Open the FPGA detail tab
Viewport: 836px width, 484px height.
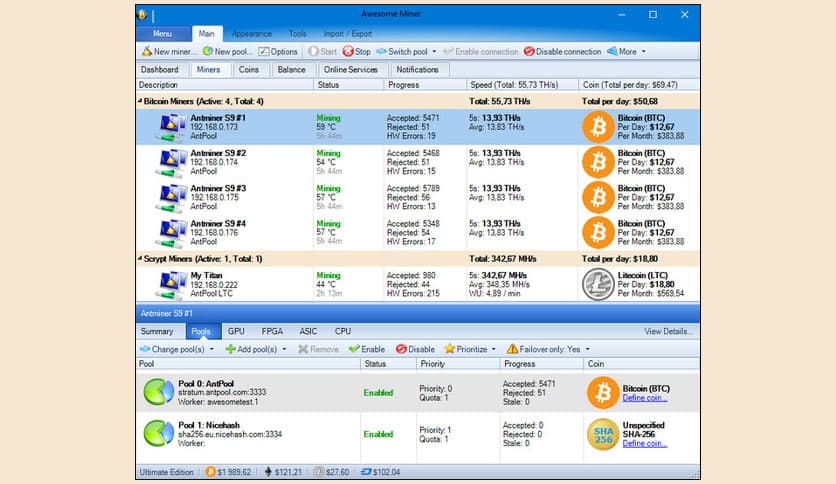(272, 331)
